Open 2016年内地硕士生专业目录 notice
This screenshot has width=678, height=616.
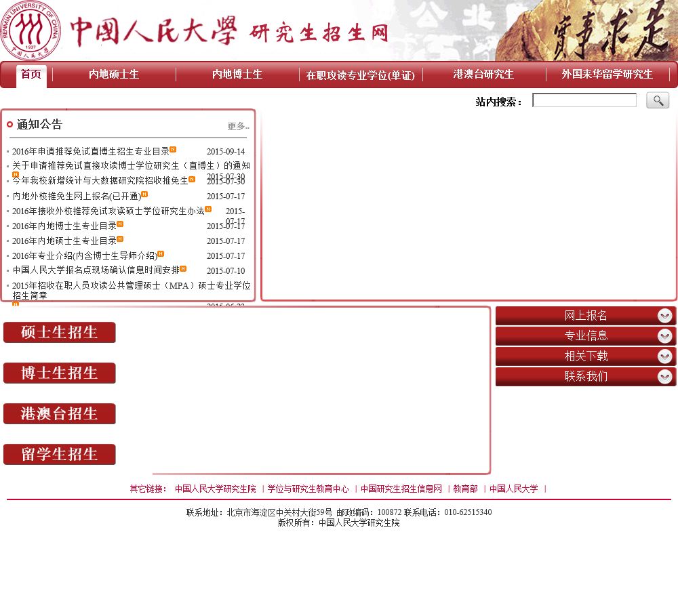point(64,241)
